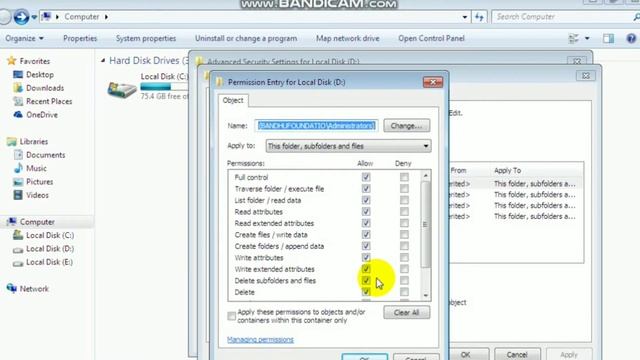Open the Help question mark icon
This screenshot has width=640, height=360.
pos(631,38)
